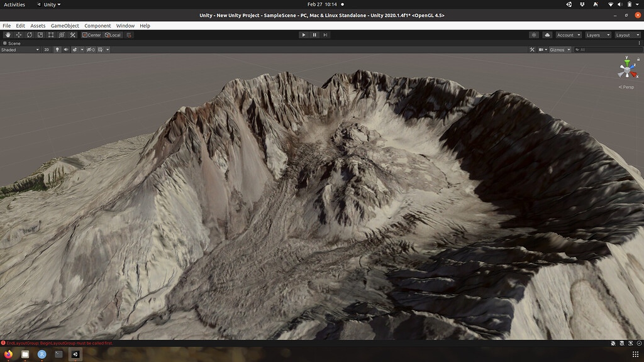Select the Hand tool in the toolbar
Viewport: 644px width, 362px height.
(x=8, y=35)
